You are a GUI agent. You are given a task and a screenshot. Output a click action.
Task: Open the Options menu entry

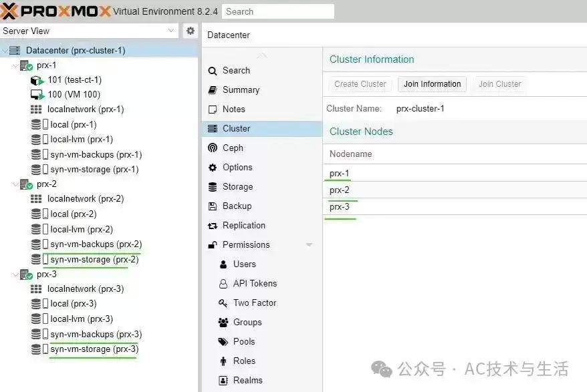[x=262, y=167]
